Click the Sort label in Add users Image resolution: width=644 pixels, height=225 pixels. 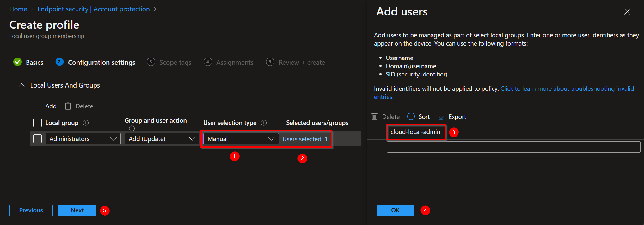coord(424,117)
